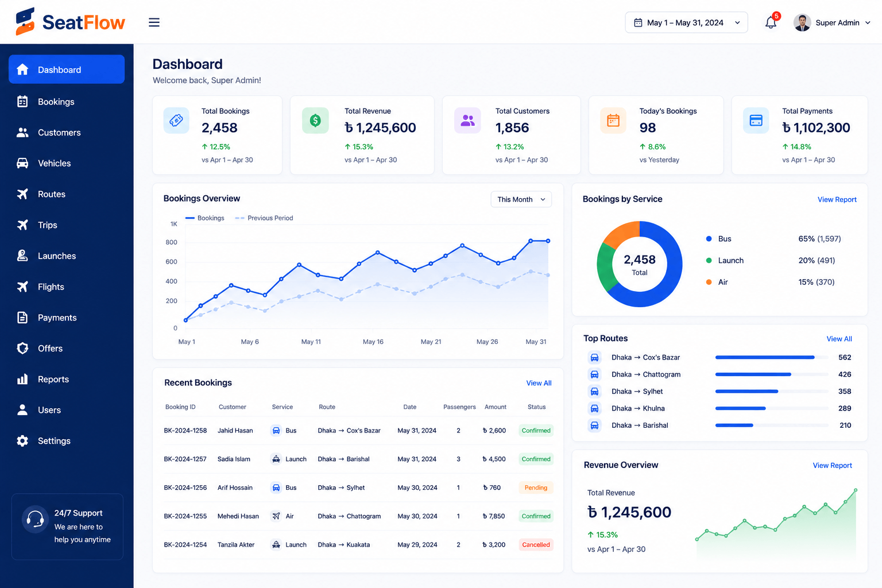Click the Bus service icon for BK-2024-1258
Screen dimensions: 882x588
[276, 431]
